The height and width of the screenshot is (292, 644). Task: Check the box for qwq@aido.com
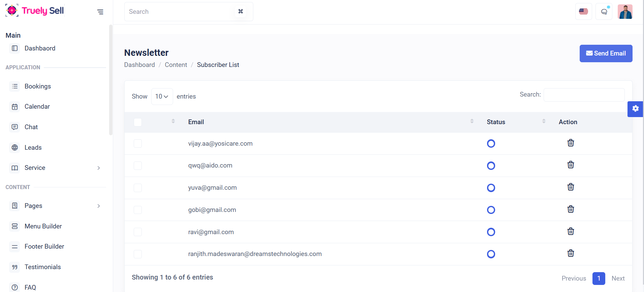(138, 166)
